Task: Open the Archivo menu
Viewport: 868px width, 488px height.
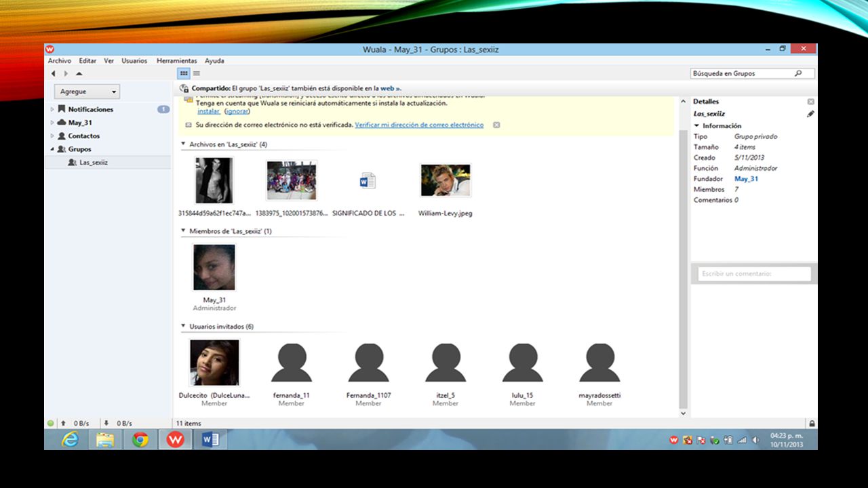Action: (60, 60)
